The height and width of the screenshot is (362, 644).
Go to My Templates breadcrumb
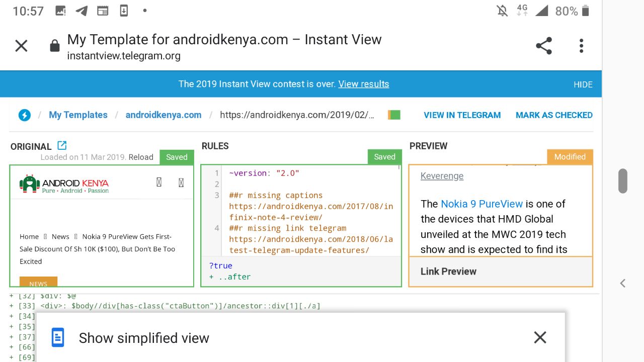coord(78,115)
